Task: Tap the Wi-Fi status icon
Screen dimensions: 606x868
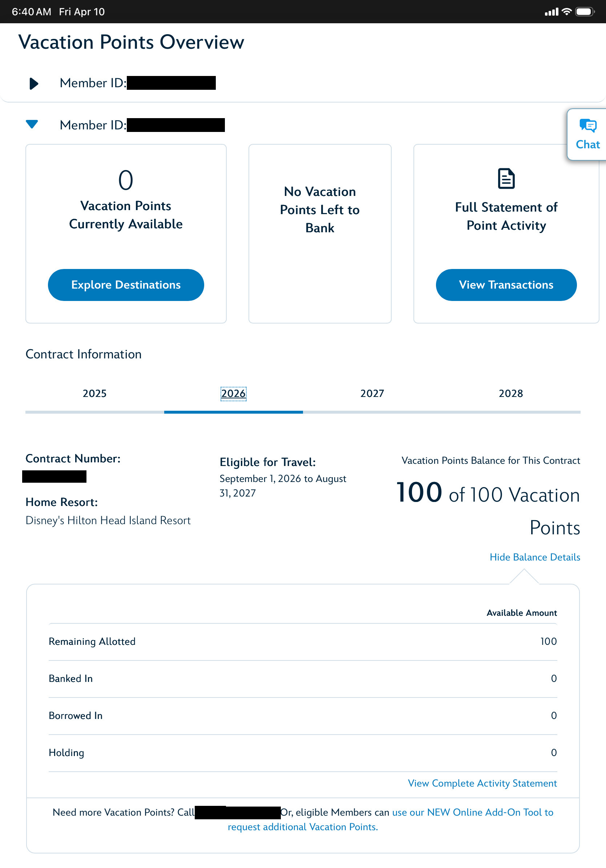Action: click(x=566, y=12)
